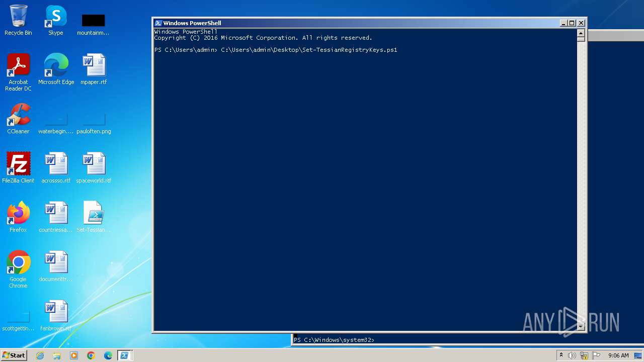Select the documenttr... document file
The height and width of the screenshot is (362, 644).
pos(56,266)
